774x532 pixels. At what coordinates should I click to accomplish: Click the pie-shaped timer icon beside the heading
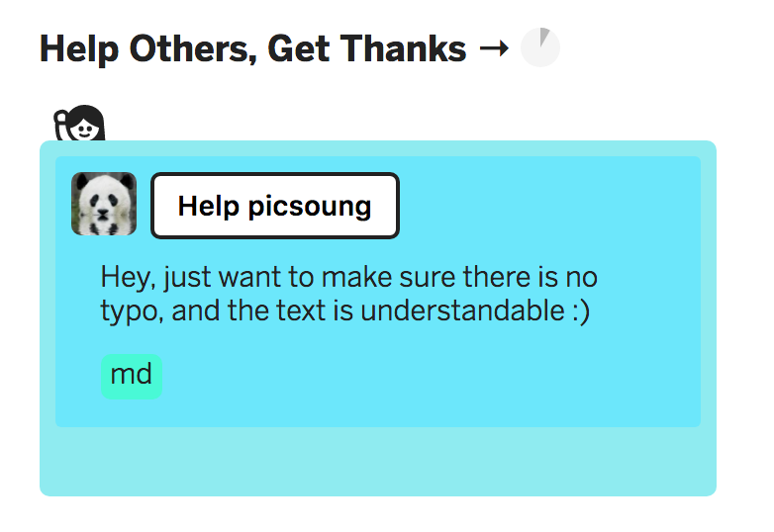click(540, 47)
